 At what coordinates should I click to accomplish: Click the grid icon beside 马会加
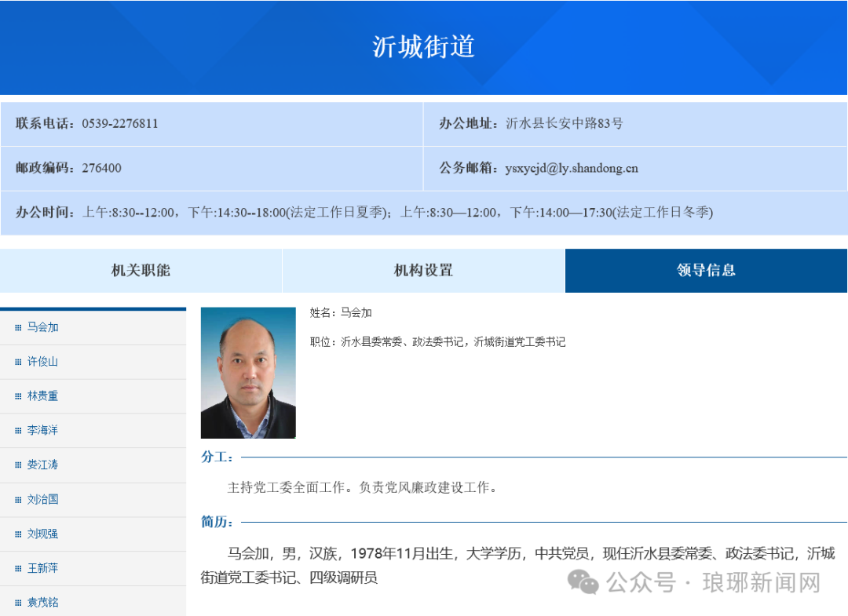click(18, 327)
